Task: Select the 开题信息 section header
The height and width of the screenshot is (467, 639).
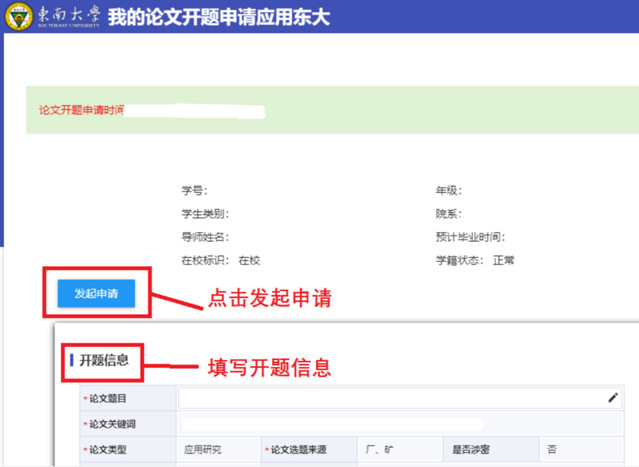Action: [x=104, y=359]
